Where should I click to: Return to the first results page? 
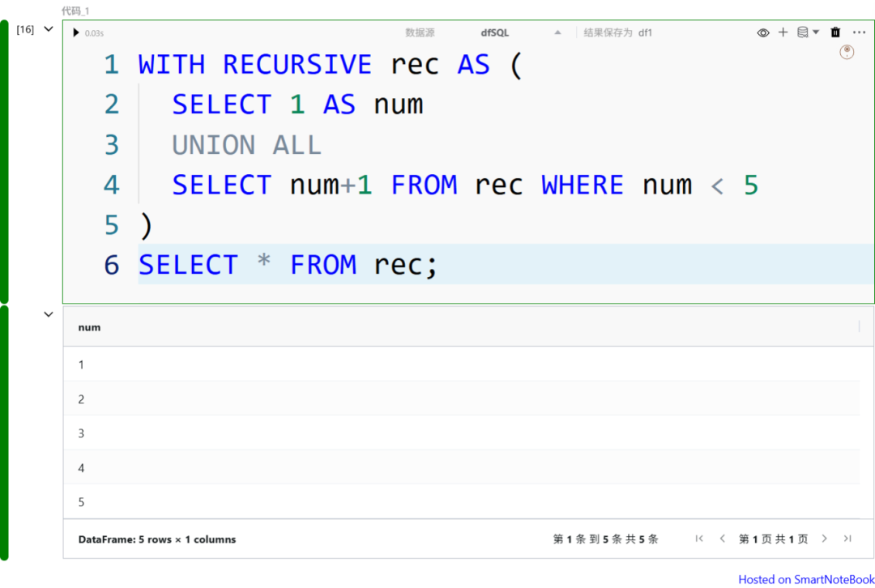pyautogui.click(x=699, y=538)
